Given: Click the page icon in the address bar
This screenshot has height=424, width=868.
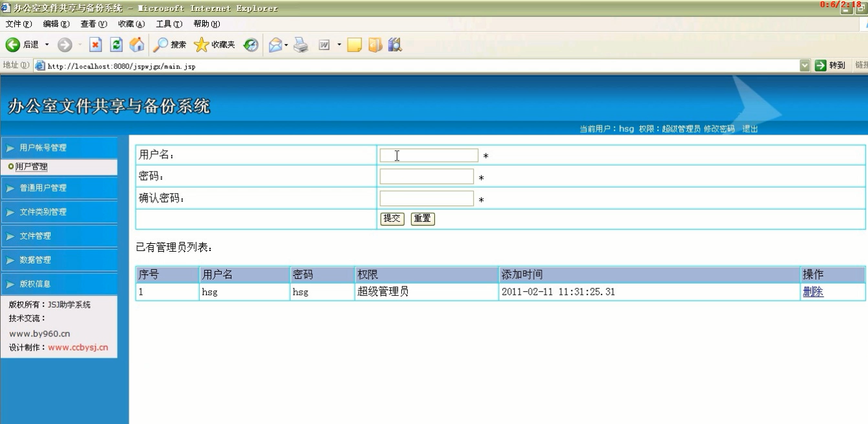Looking at the screenshot, I should tap(40, 66).
